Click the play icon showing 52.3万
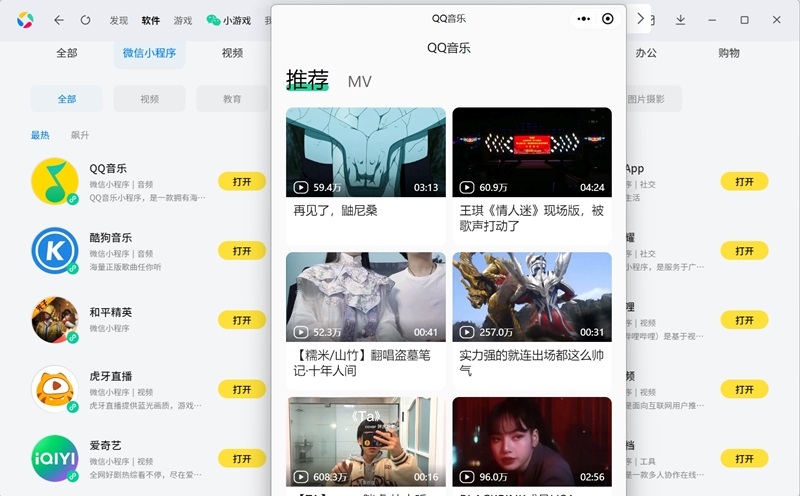The width and height of the screenshot is (800, 496). (301, 332)
